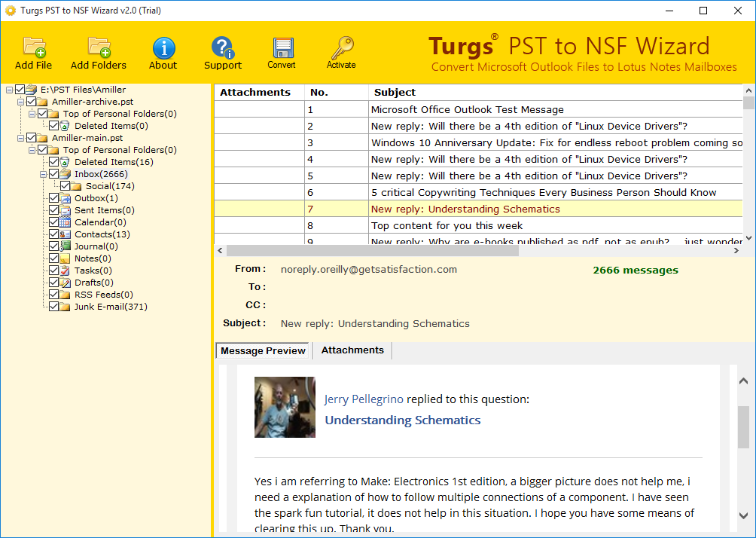Toggle the Calendar(0) checkbox

tap(53, 222)
